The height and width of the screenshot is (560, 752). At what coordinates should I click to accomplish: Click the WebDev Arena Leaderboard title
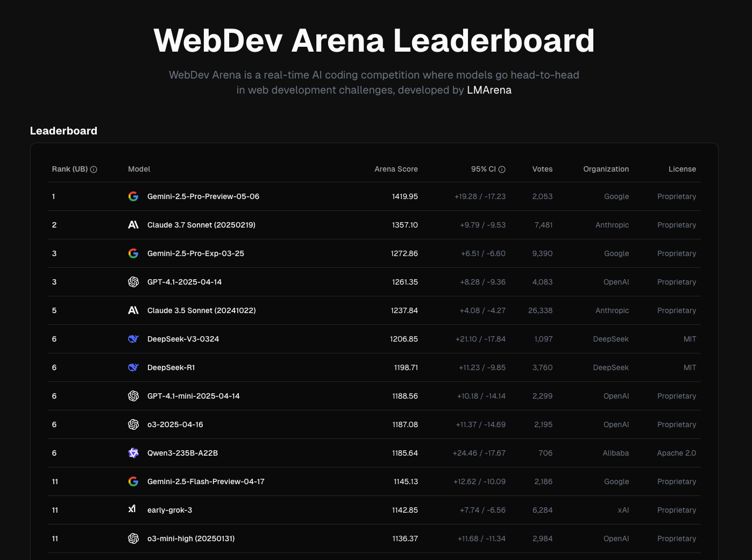pos(374,40)
